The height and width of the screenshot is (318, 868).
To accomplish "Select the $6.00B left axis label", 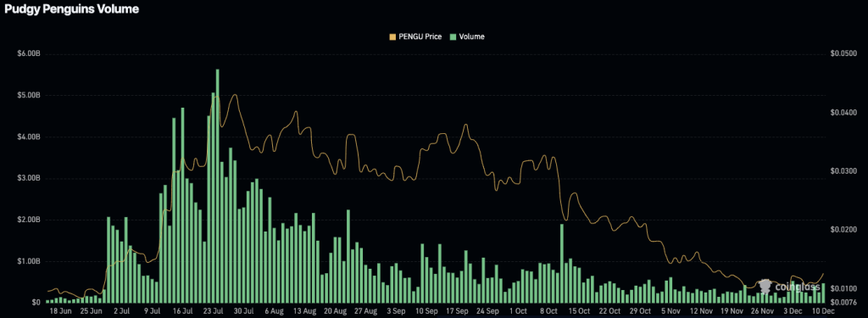I will coord(30,53).
